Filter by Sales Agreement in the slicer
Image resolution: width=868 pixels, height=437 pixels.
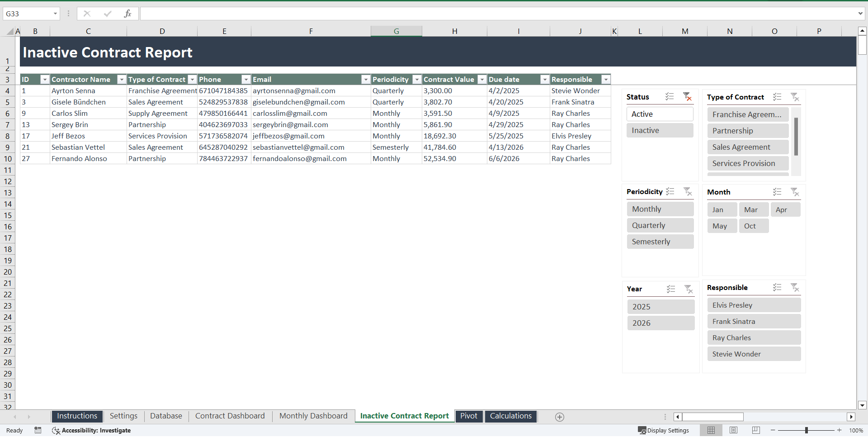point(748,147)
